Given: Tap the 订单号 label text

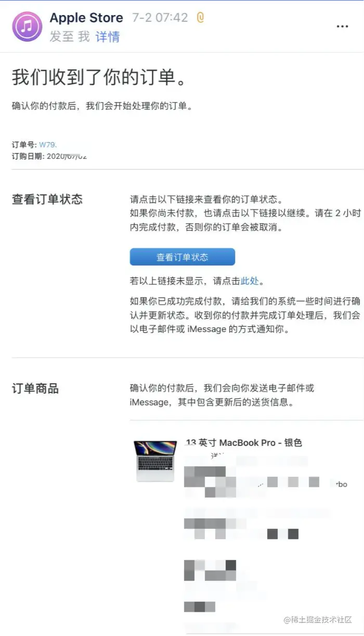Looking at the screenshot, I should pyautogui.click(x=24, y=145).
